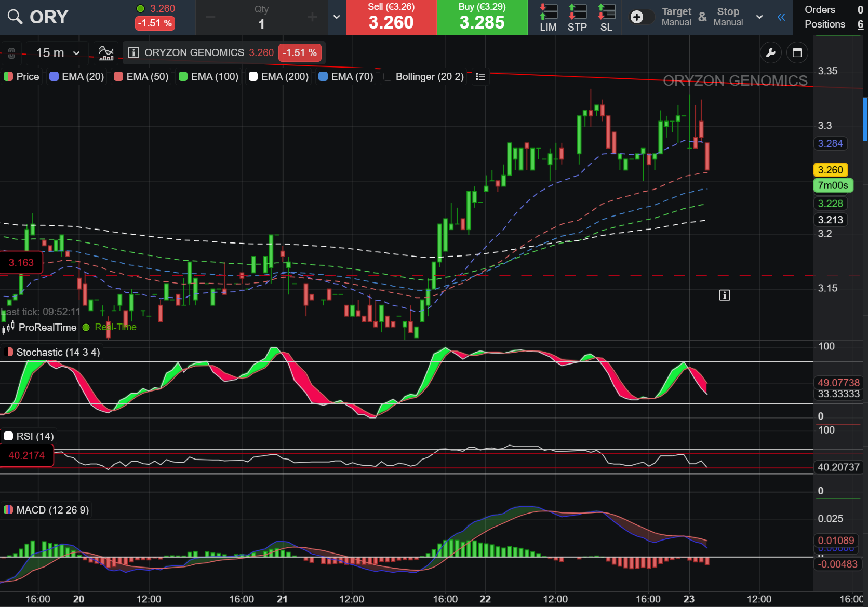Open the indicators list menu icon
The height and width of the screenshot is (607, 868).
pos(480,77)
